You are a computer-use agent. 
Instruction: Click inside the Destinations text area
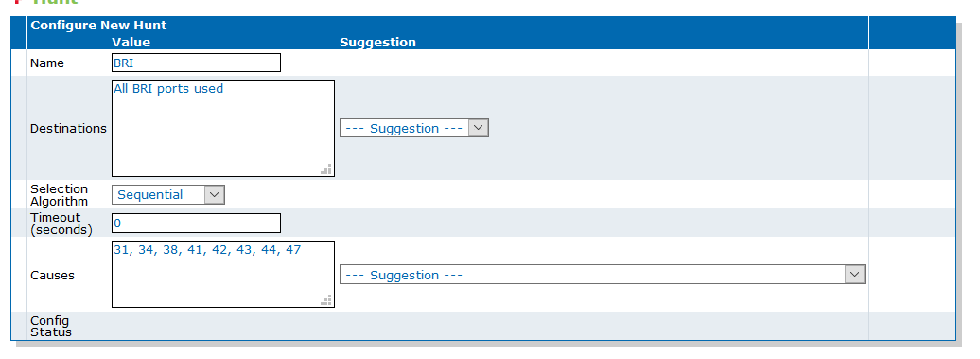tap(223, 128)
